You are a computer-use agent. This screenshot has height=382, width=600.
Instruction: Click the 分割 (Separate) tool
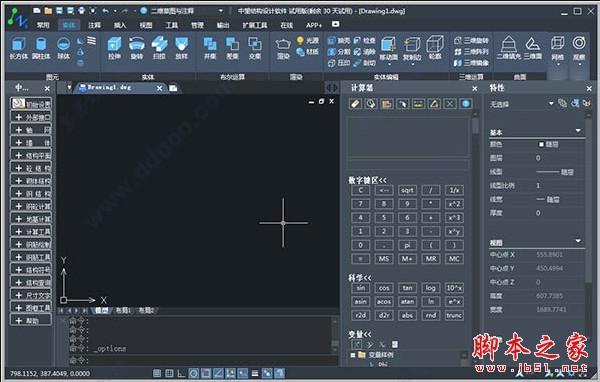point(339,51)
